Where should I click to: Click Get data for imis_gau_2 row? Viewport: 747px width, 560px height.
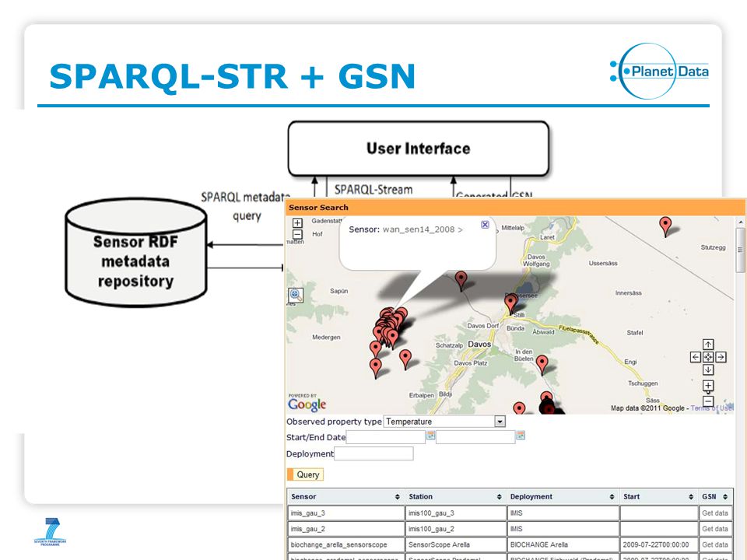coord(714,529)
